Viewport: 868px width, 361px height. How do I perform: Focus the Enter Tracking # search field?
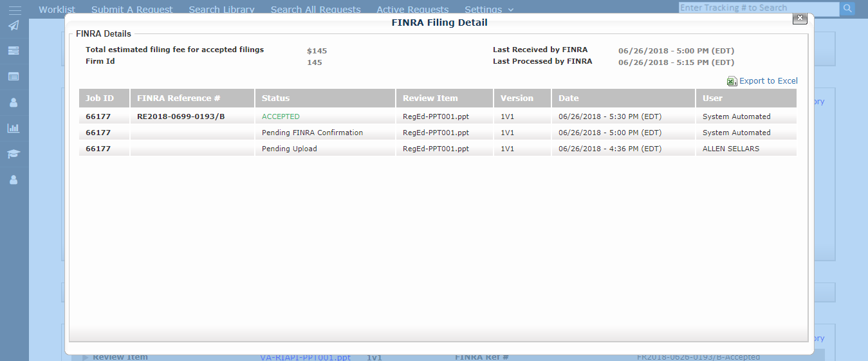(759, 8)
